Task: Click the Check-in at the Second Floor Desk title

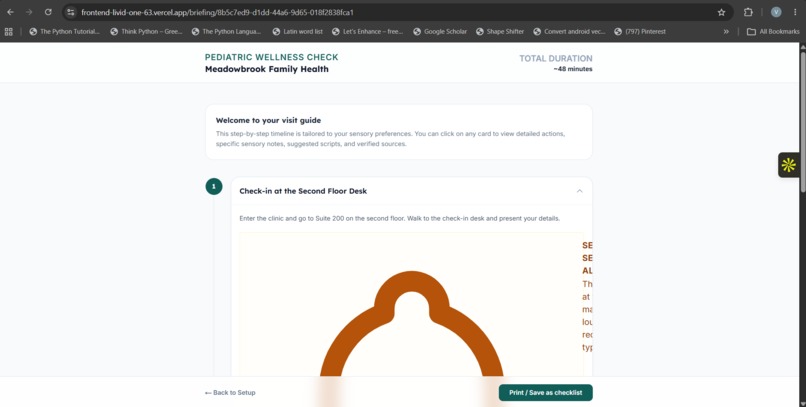Action: tap(303, 191)
